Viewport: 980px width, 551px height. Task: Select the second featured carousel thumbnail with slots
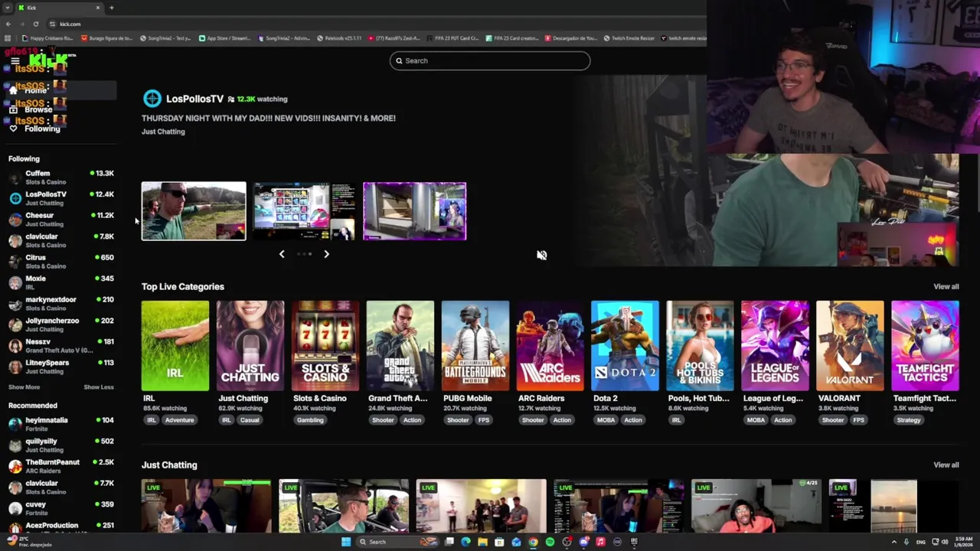click(x=304, y=211)
